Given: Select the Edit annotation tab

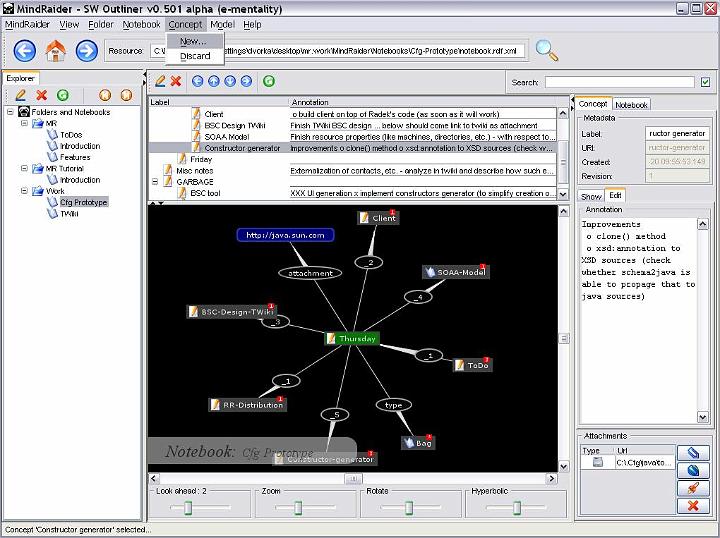Looking at the screenshot, I should 615,196.
